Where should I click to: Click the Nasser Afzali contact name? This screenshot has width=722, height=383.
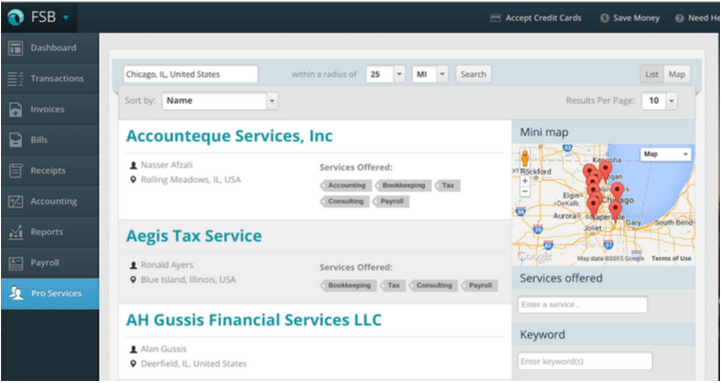click(x=167, y=165)
